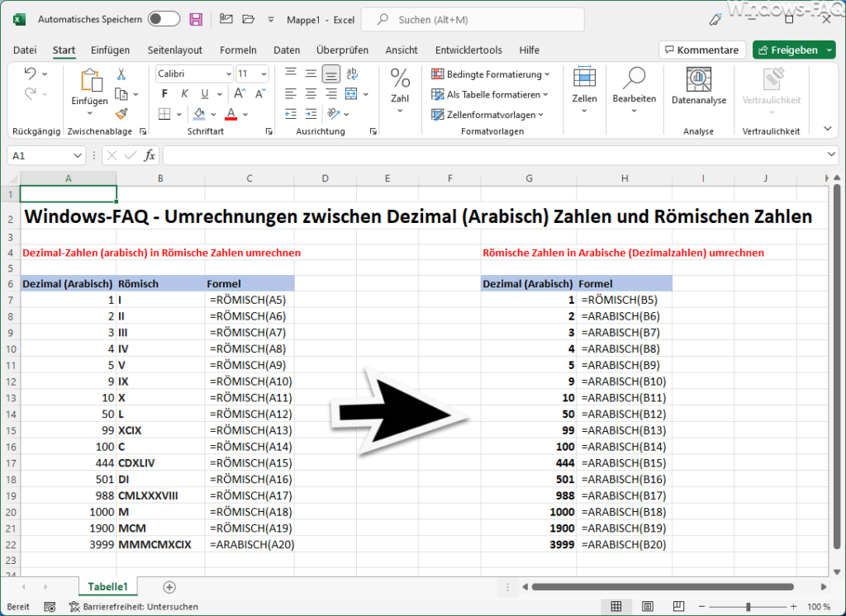Apply red font color A button
Viewport: 846px width, 616px height.
(x=231, y=114)
